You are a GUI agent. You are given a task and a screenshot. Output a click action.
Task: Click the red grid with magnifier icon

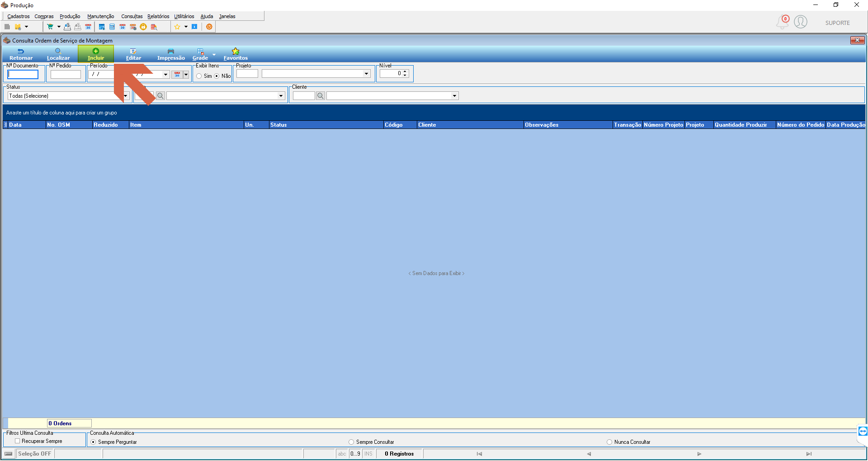click(154, 27)
